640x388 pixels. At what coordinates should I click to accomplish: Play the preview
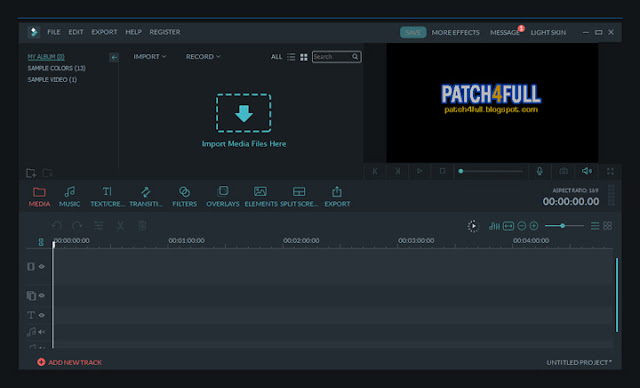[x=420, y=171]
